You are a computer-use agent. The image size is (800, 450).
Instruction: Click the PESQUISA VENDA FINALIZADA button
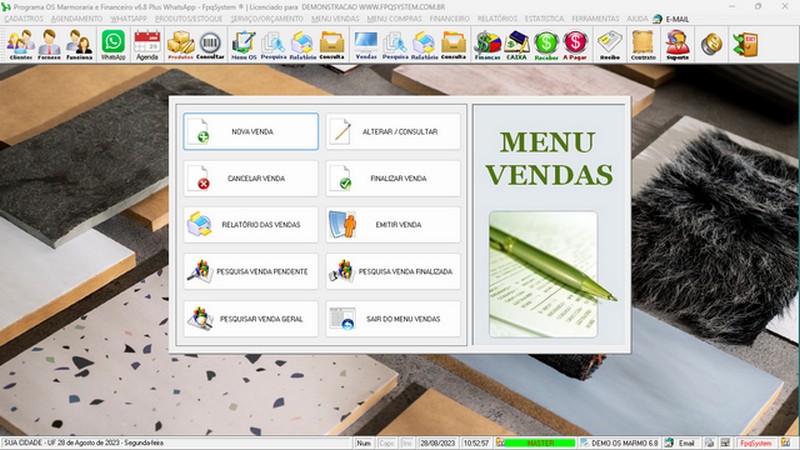(x=393, y=271)
